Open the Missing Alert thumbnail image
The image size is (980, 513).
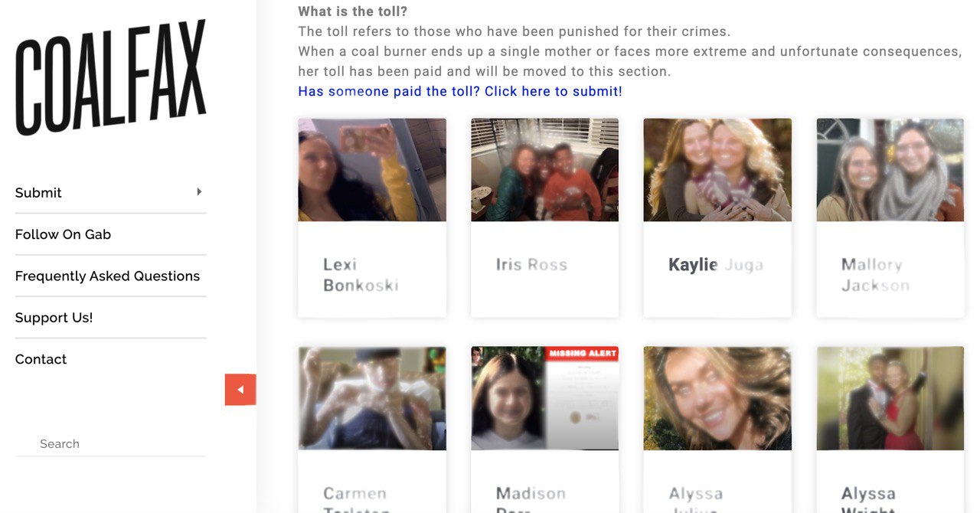(x=544, y=399)
